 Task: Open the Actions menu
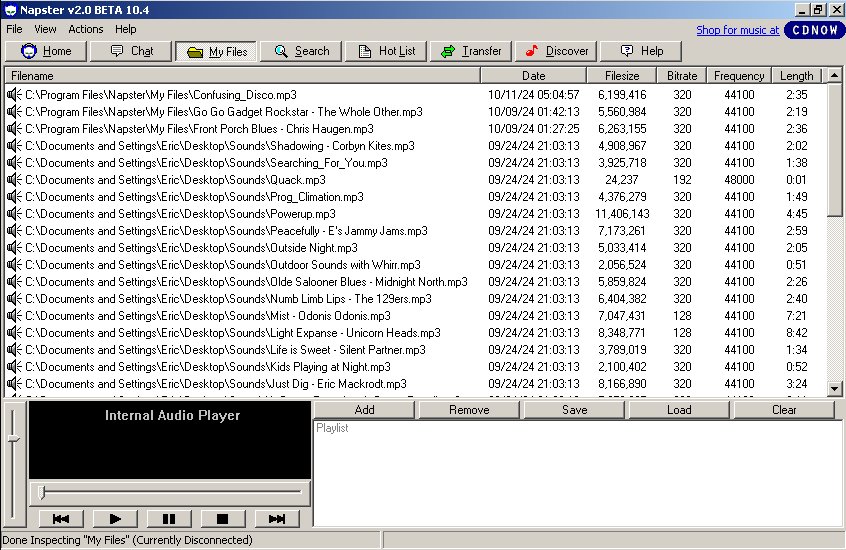pyautogui.click(x=85, y=29)
